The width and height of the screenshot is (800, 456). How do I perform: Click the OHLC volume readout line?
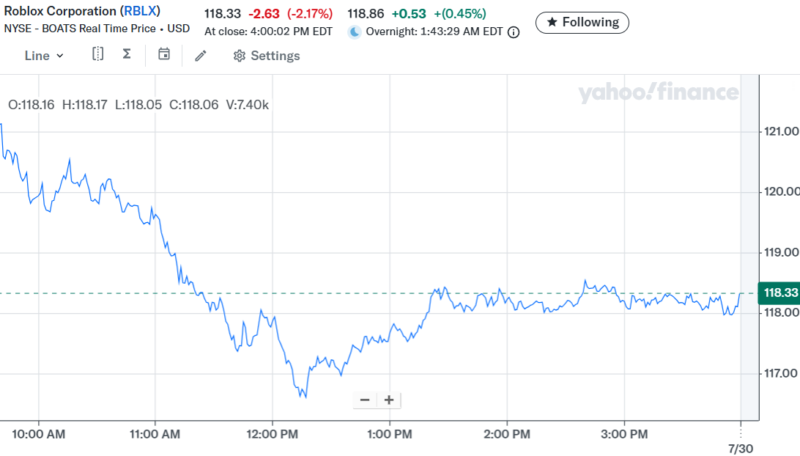point(138,104)
